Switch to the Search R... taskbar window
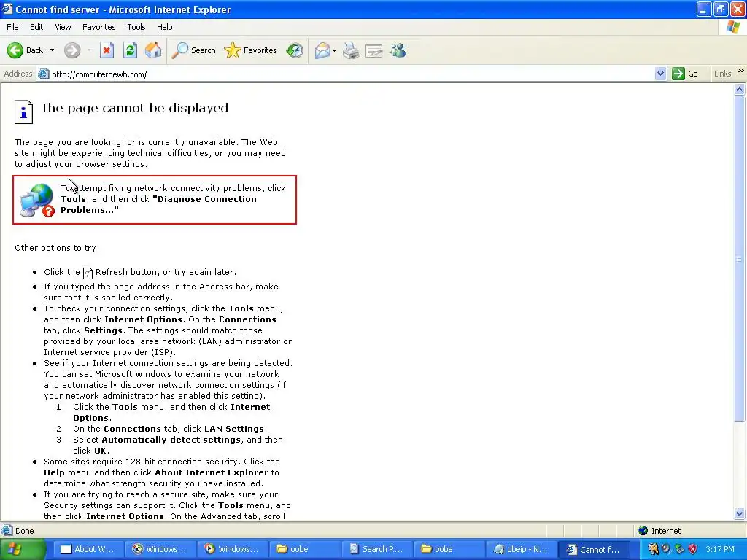The image size is (747, 560). tap(377, 549)
